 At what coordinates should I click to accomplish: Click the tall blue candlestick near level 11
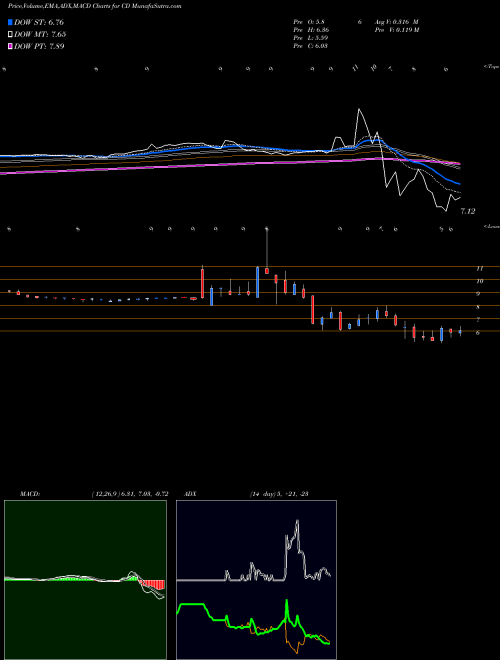coord(258,282)
